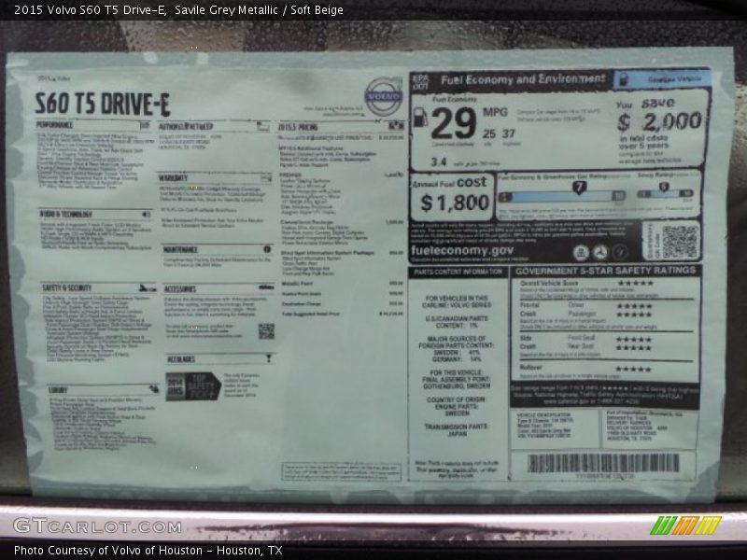Click the Safety & Security section title

66,287
